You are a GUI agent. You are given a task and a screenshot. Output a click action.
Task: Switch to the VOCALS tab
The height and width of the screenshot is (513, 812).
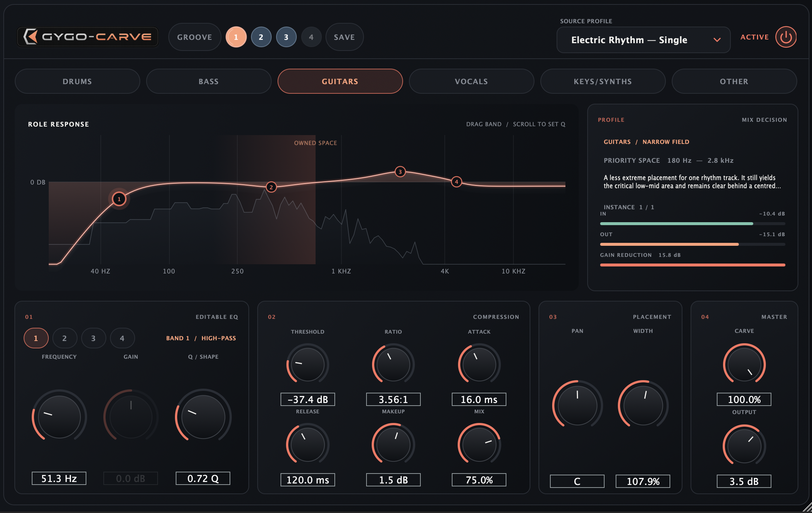pos(471,81)
